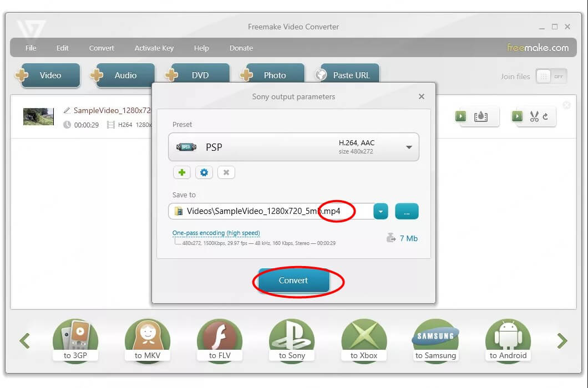Close the Sony output parameters dialog

(422, 96)
